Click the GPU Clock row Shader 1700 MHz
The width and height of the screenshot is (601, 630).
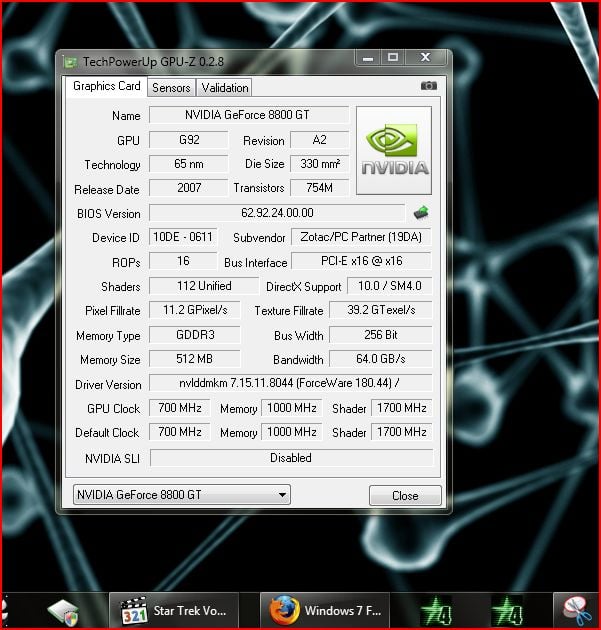tap(402, 408)
